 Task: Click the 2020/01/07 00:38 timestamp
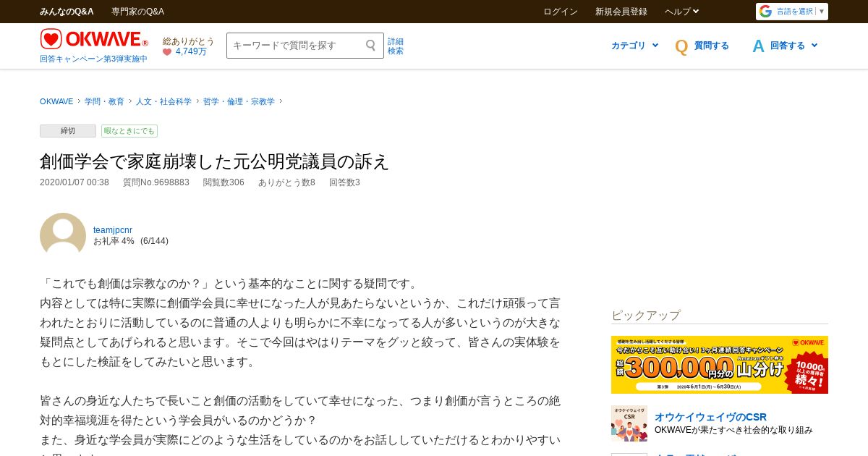pos(75,182)
